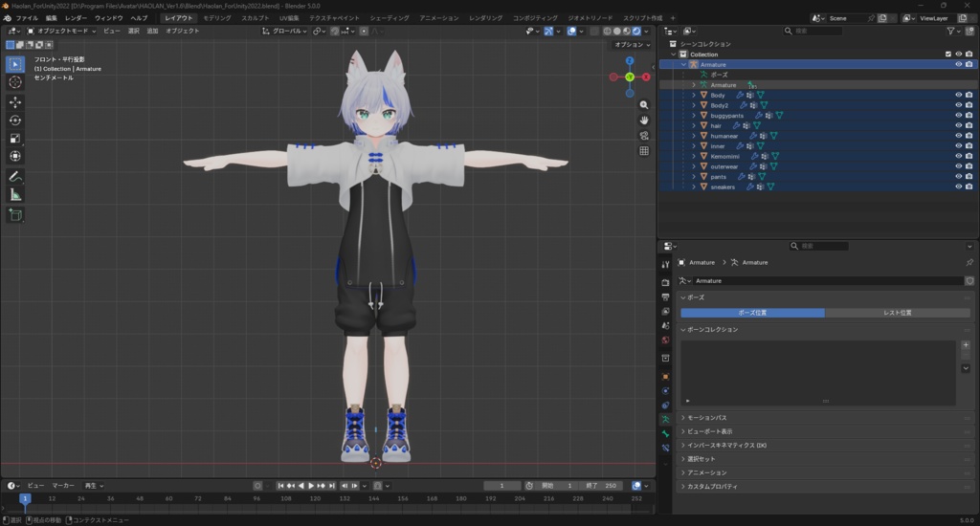
Task: Select the Select Box tool in the toolbar
Action: [15, 64]
